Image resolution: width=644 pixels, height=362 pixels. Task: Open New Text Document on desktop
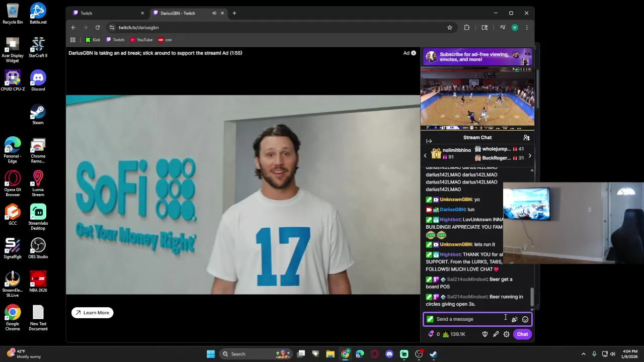click(38, 318)
